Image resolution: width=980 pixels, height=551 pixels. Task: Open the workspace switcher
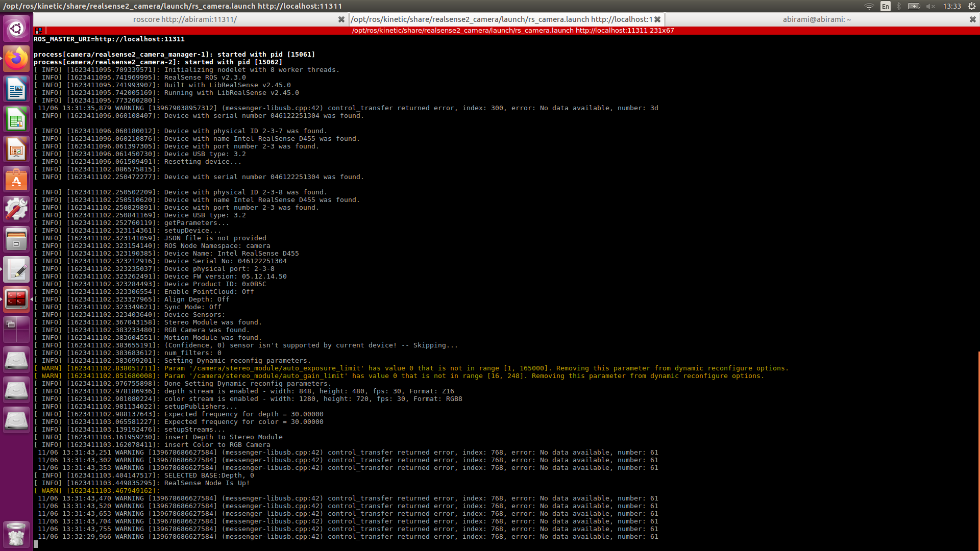pos(16,330)
